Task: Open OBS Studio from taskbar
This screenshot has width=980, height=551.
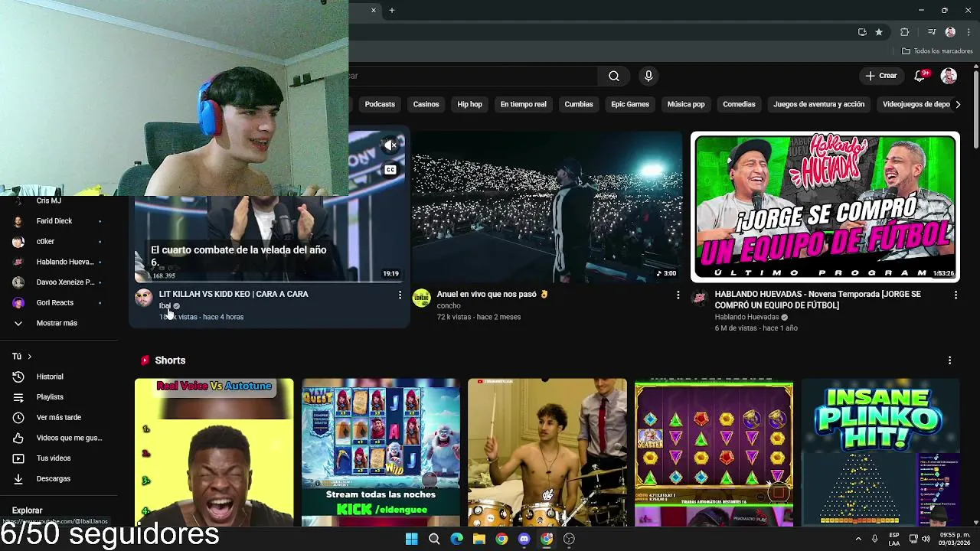Action: pos(569,539)
